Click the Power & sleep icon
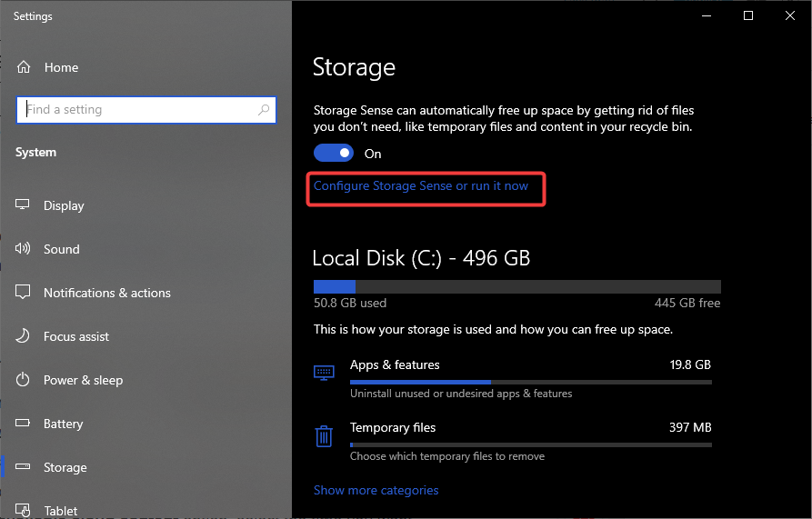The height and width of the screenshot is (519, 812). click(x=24, y=380)
